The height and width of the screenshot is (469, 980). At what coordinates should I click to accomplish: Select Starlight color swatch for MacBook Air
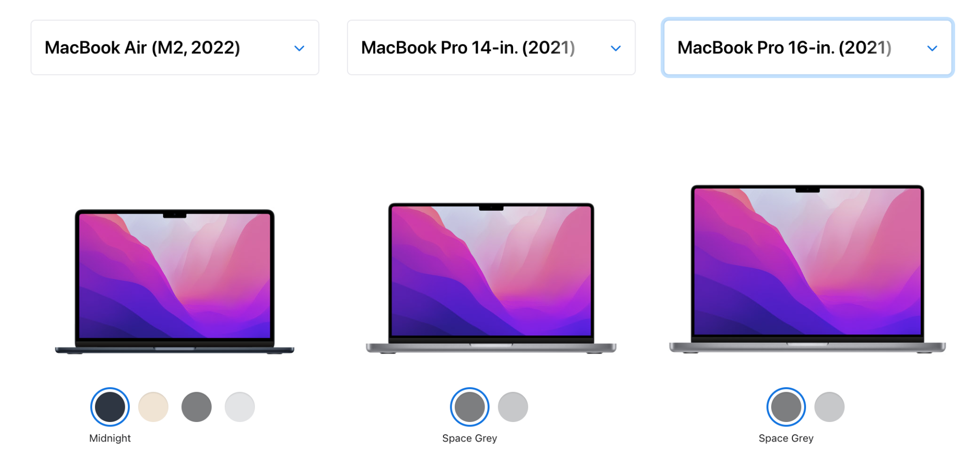click(x=153, y=407)
